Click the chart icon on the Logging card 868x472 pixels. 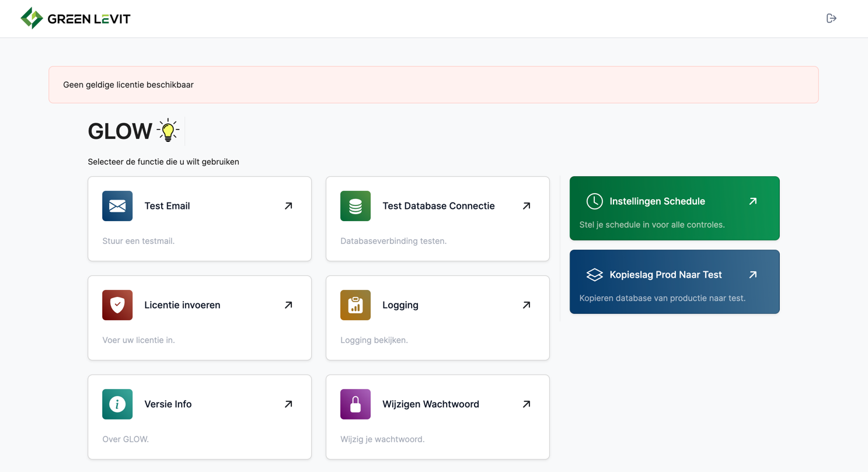coord(355,305)
